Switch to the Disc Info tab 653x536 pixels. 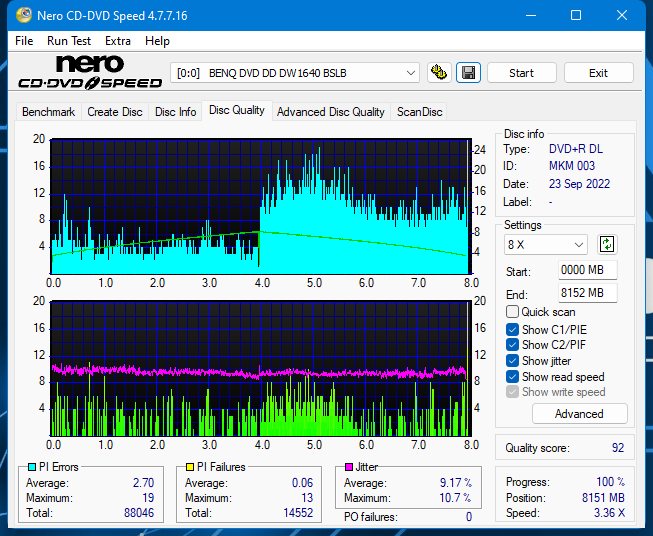[x=175, y=112]
